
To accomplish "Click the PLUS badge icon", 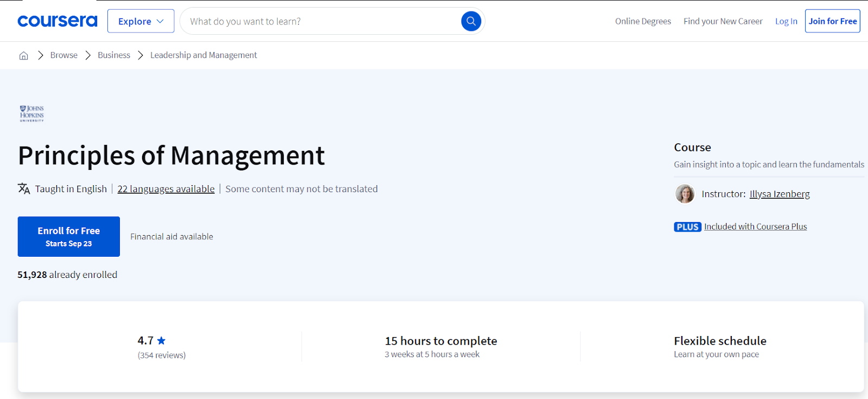I will [687, 227].
